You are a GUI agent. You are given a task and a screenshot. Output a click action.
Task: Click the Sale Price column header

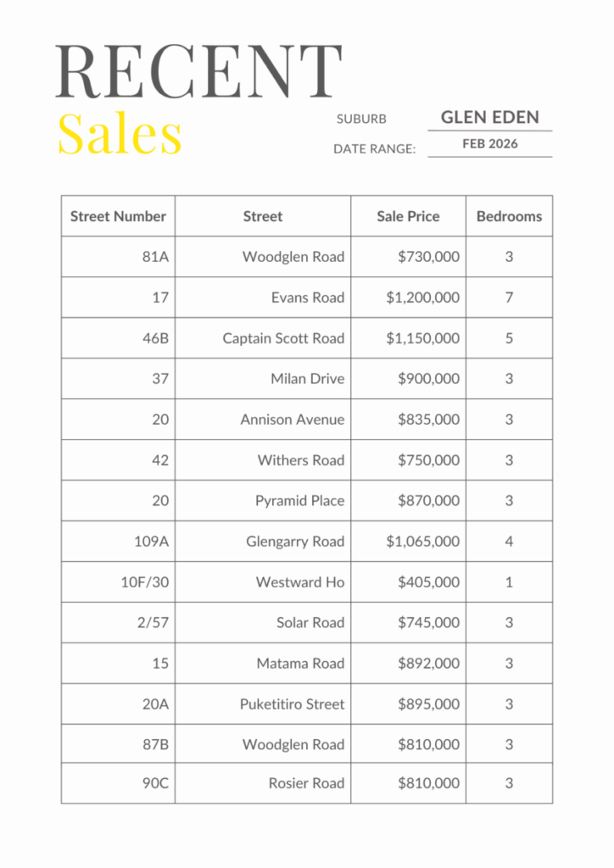pyautogui.click(x=408, y=216)
